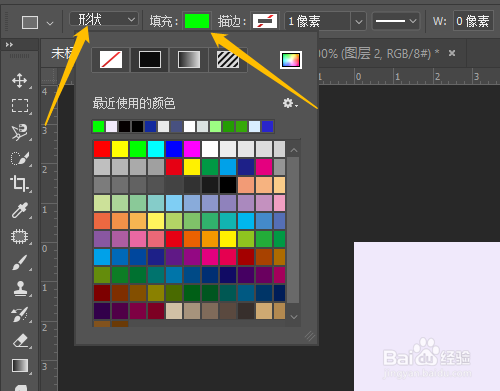The width and height of the screenshot is (500, 391).
Task: Select the Magnetic Lasso tool
Action: point(20,132)
